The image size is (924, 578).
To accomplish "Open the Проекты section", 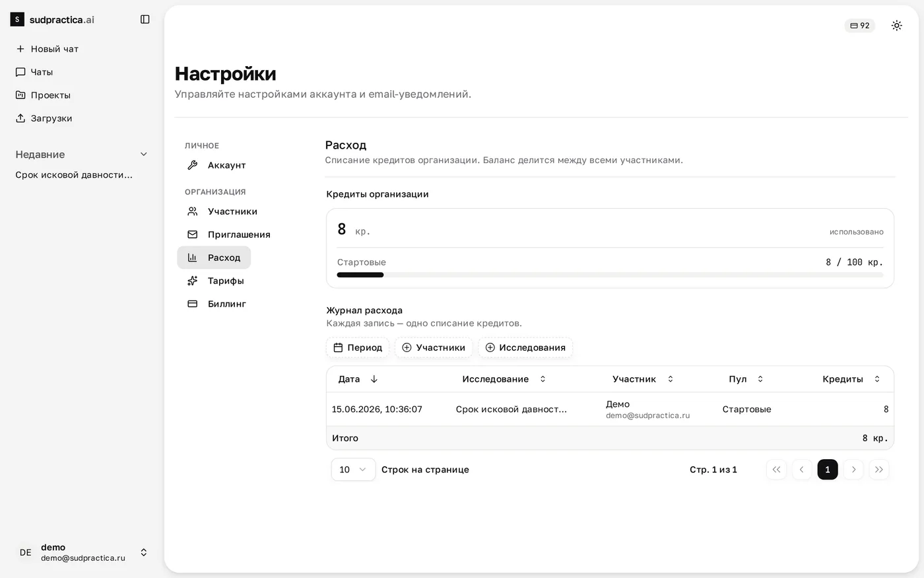I will (x=43, y=95).
